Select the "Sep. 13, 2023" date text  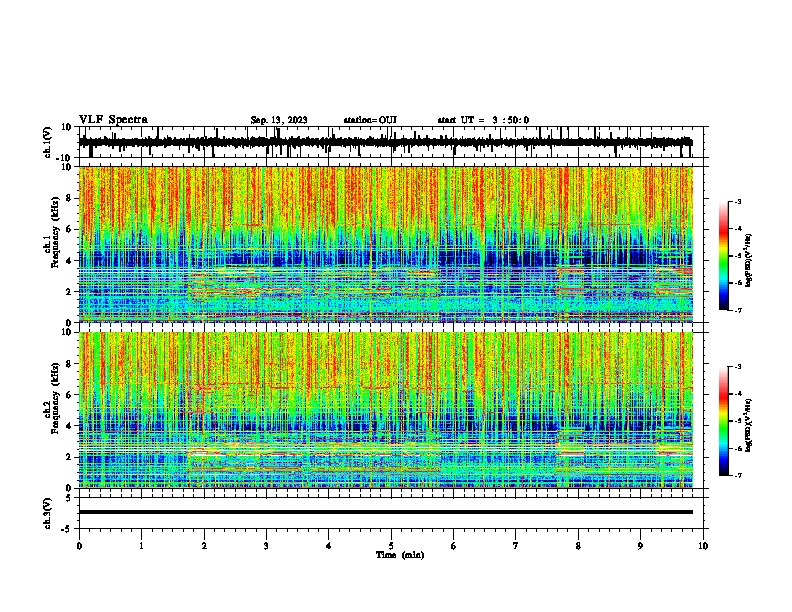[279, 120]
